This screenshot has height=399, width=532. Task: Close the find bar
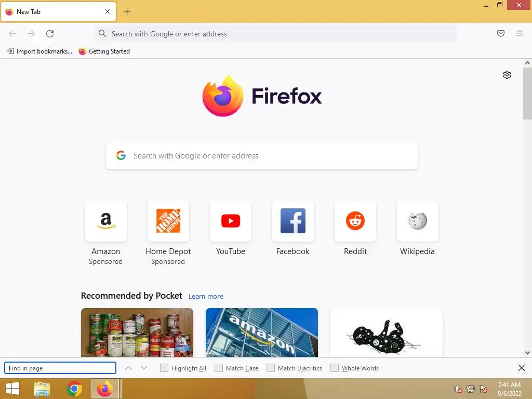pyautogui.click(x=522, y=368)
